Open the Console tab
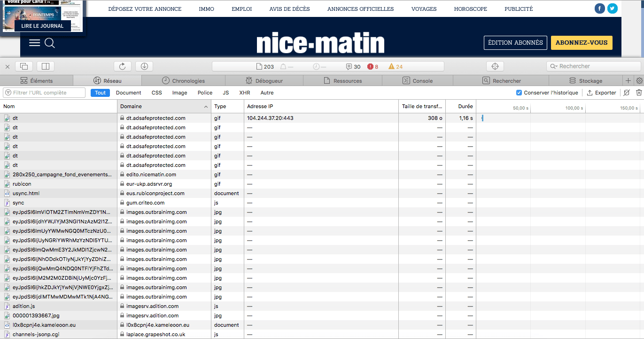Viewport: 644px width, 339px height. pos(418,81)
